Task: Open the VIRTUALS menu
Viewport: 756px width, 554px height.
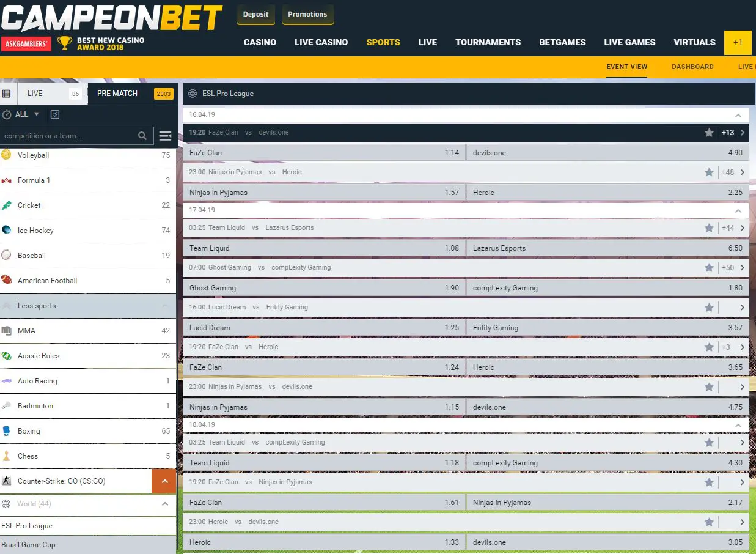Action: click(694, 42)
